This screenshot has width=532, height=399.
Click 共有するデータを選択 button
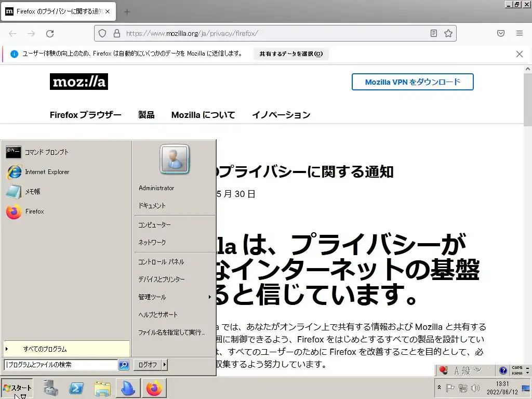coord(291,54)
